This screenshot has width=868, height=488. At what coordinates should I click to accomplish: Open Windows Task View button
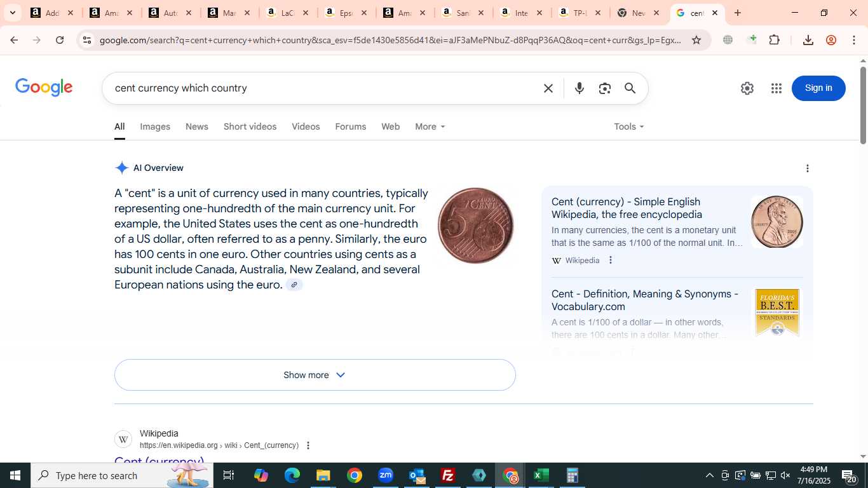tap(229, 475)
